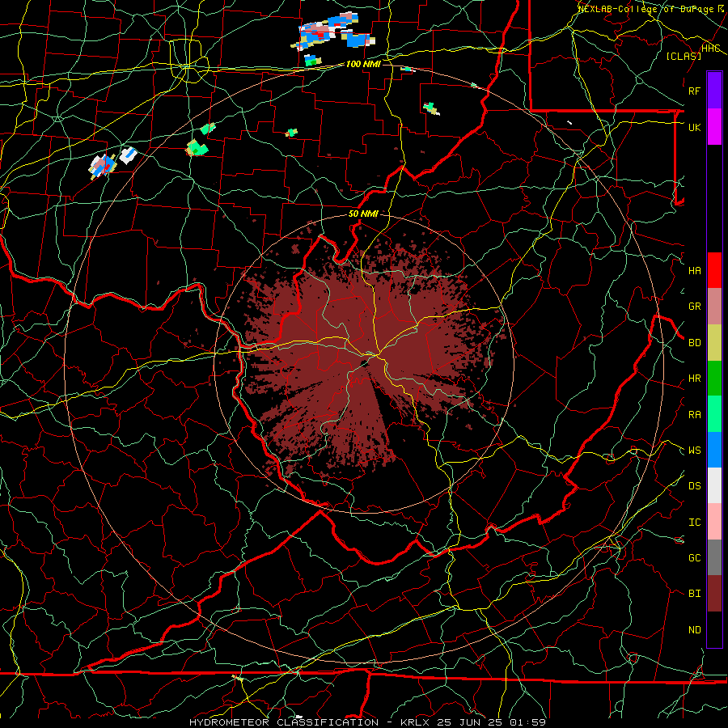This screenshot has width=728, height=728.
Task: Click the UK magenta legend swatch
Action: coord(714,127)
